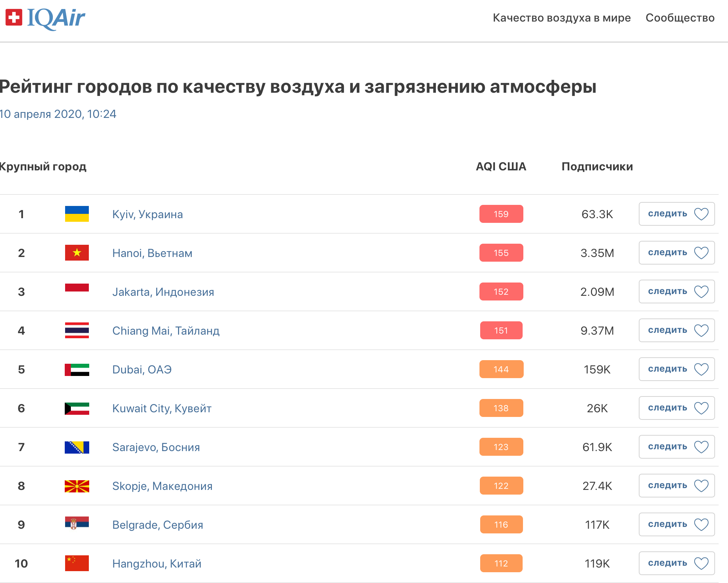Click the China flag icon
The height and width of the screenshot is (583, 728).
coord(77,563)
